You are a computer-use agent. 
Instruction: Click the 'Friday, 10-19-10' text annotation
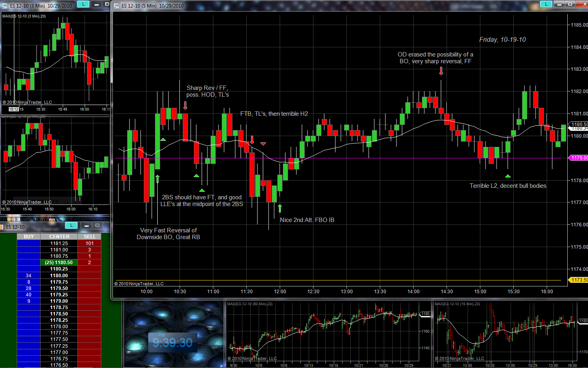click(x=502, y=40)
